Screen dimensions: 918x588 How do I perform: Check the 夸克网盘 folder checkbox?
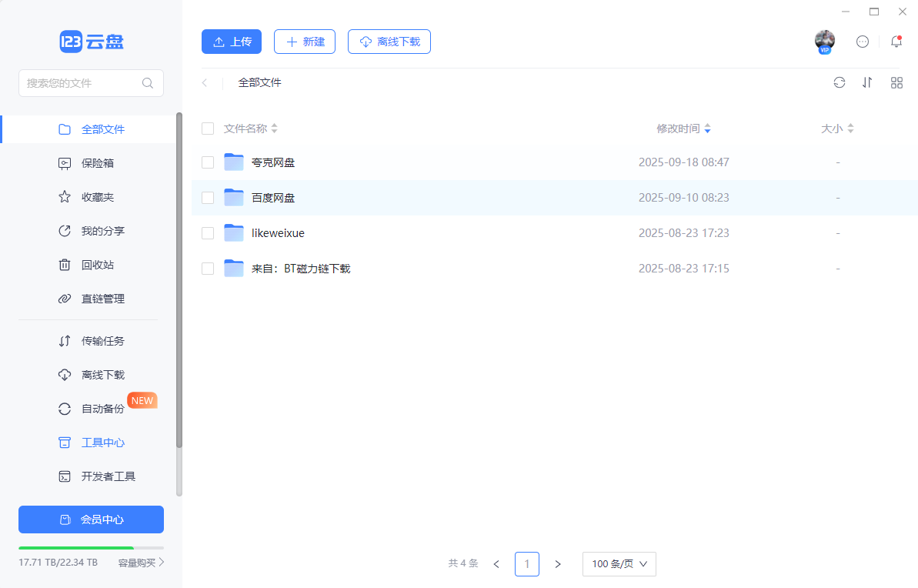(x=207, y=162)
